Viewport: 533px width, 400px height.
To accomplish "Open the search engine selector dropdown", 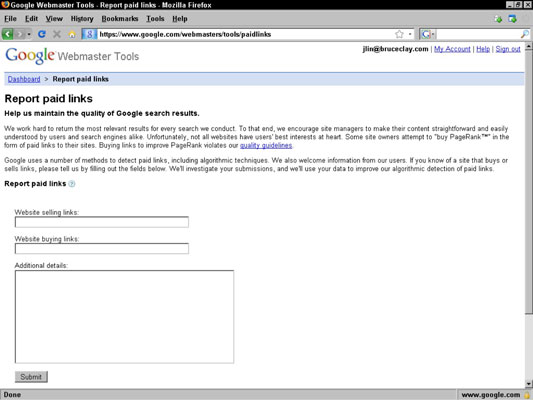I will tap(428, 34).
